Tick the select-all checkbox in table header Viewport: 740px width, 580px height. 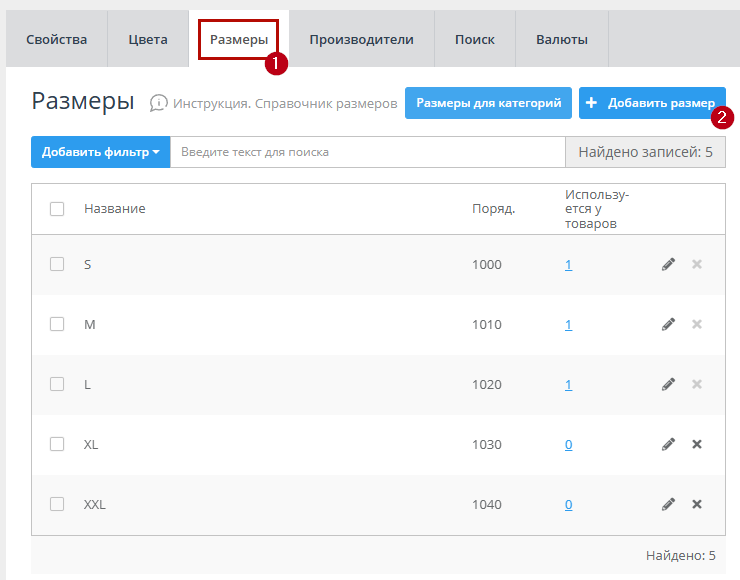[x=57, y=209]
